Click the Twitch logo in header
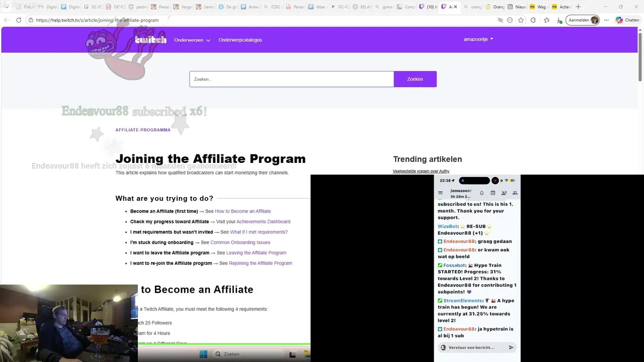Image resolution: width=644 pixels, height=362 pixels. click(150, 40)
